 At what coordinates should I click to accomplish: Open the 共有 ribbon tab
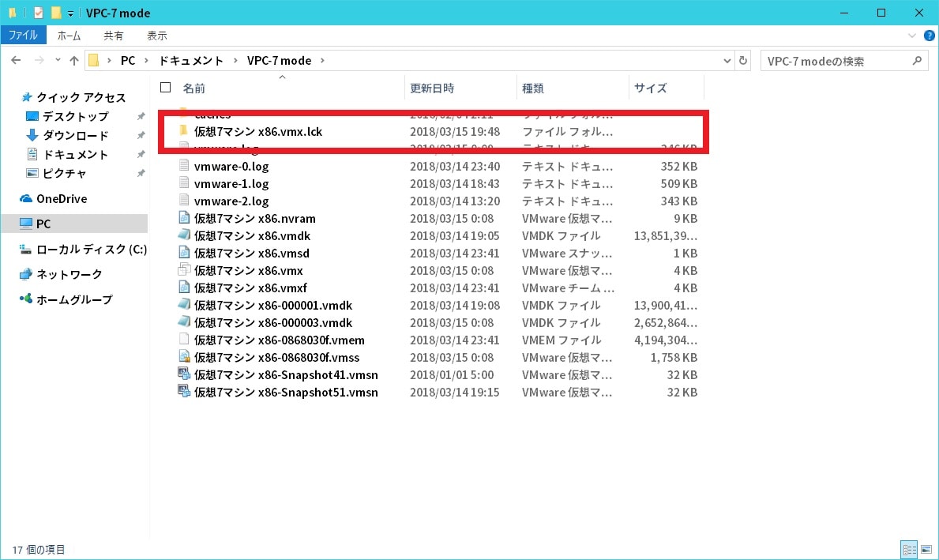[113, 36]
